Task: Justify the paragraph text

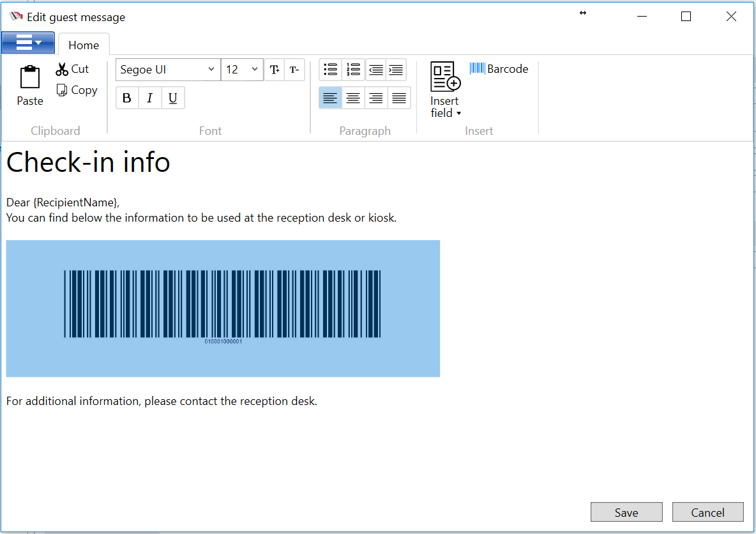Action: pos(399,98)
